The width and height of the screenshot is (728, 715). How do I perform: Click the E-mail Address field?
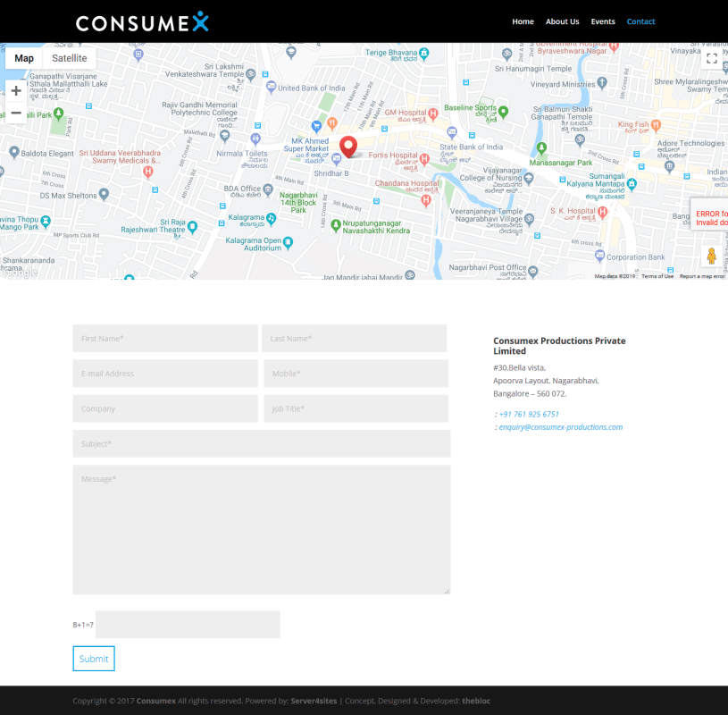coord(165,373)
